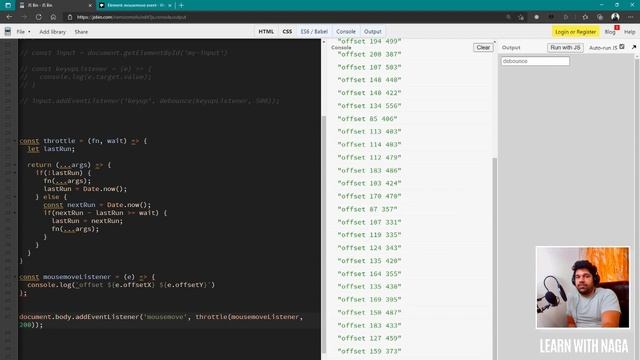Collapse the mousemoveListener fold arrow

tap(16, 277)
